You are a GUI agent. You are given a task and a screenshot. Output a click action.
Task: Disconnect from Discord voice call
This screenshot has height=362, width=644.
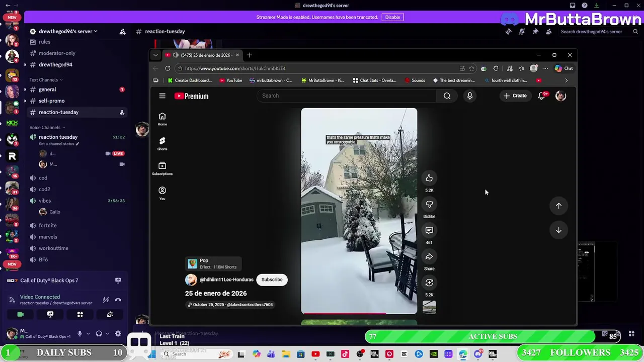(118, 300)
